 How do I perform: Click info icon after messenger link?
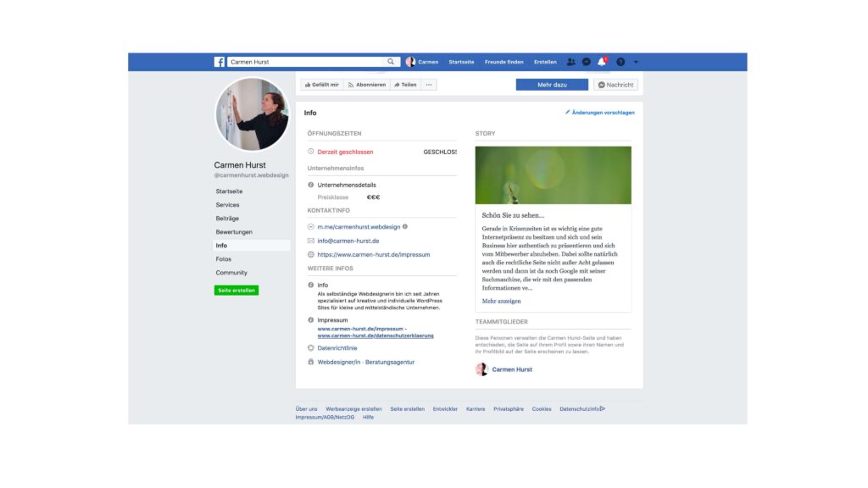click(405, 226)
